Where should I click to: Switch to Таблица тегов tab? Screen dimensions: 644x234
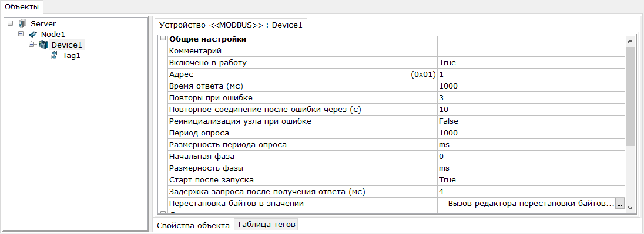point(266,225)
